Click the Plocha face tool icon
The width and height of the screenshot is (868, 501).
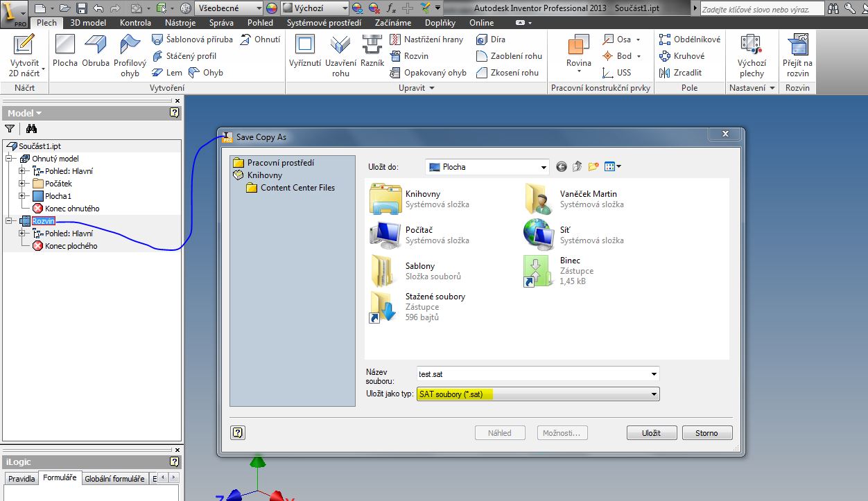point(65,46)
